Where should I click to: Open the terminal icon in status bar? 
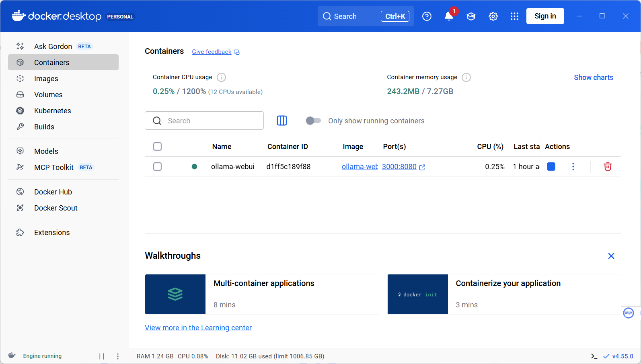coord(594,356)
